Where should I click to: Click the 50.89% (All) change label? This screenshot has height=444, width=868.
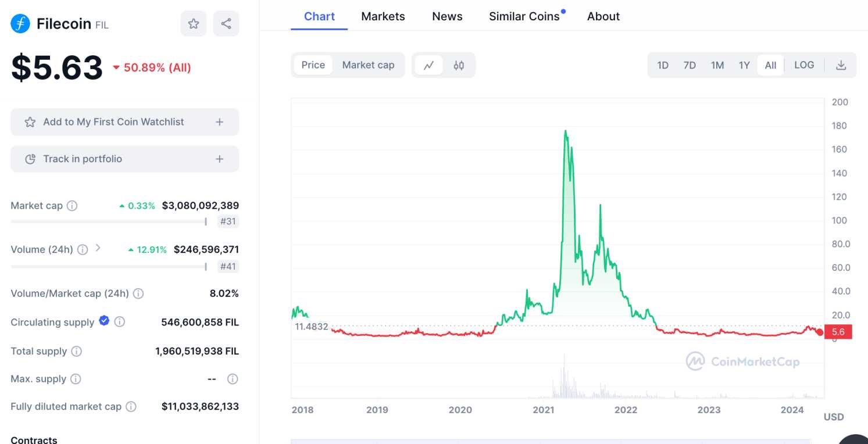click(152, 67)
